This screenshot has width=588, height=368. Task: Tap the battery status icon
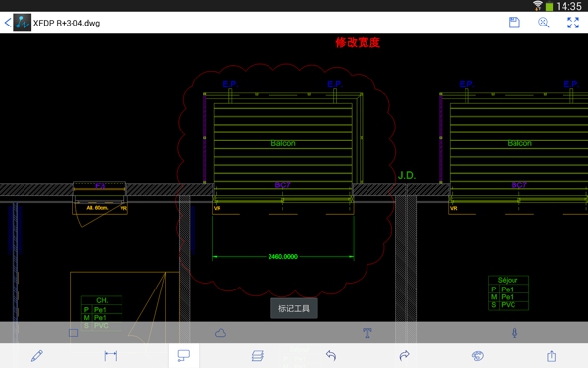click(550, 6)
